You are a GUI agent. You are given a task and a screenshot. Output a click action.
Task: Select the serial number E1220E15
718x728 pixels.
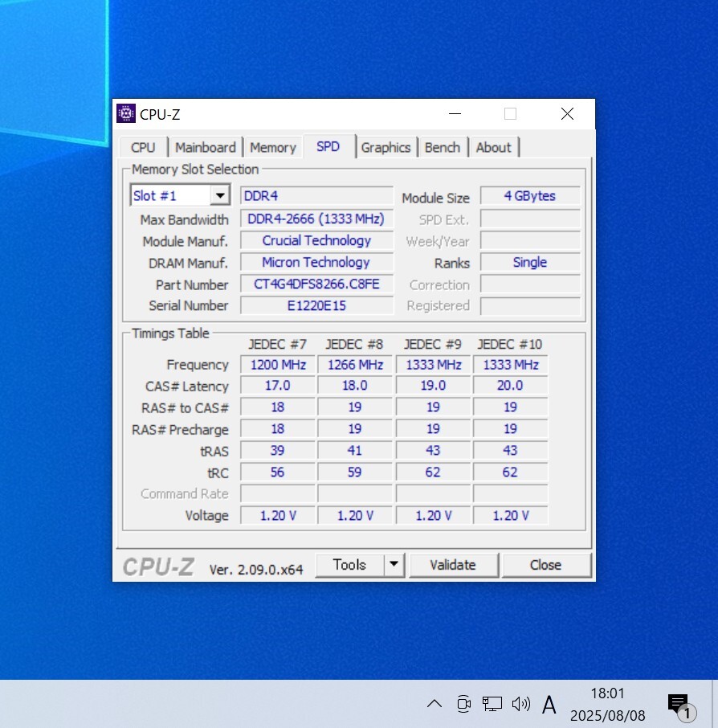(x=316, y=306)
